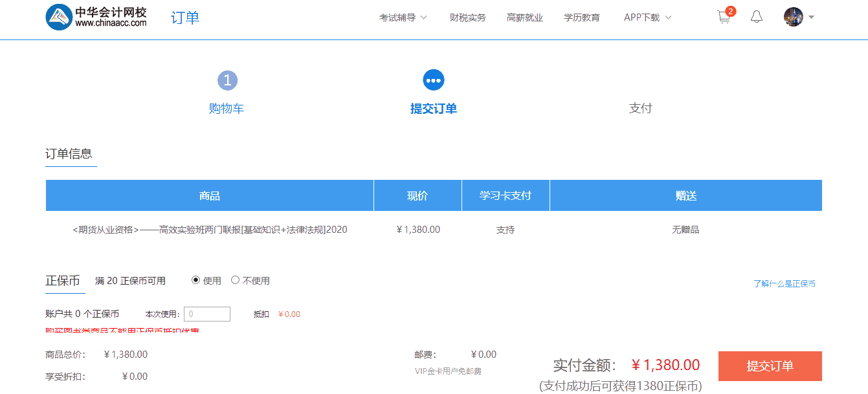Select the 不使用 radio button
This screenshot has height=394, width=868.
(235, 280)
